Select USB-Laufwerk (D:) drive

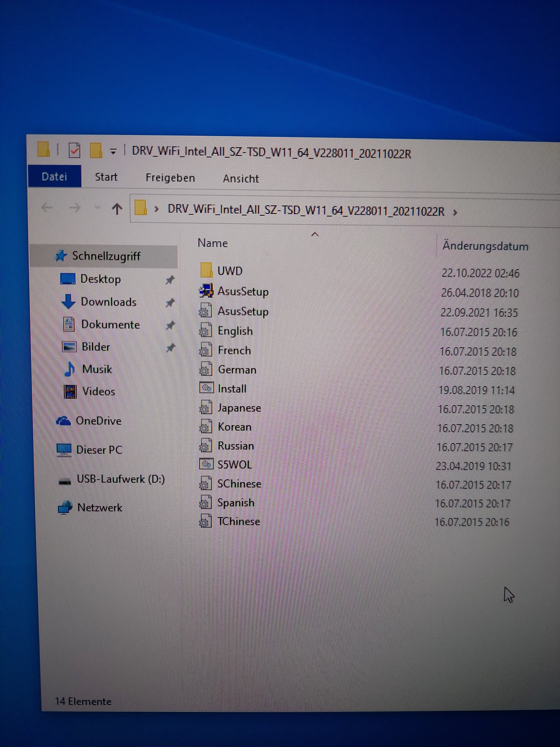[x=120, y=479]
